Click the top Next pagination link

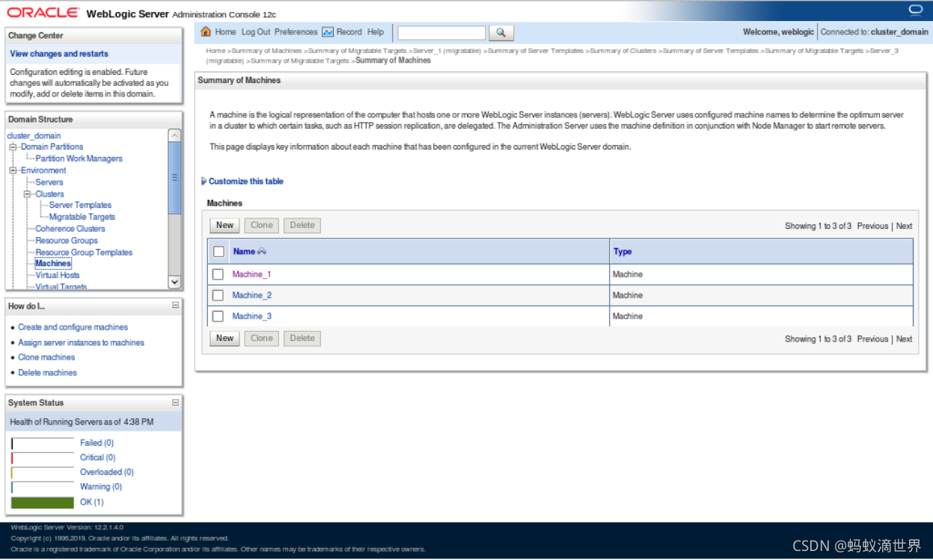click(x=904, y=226)
